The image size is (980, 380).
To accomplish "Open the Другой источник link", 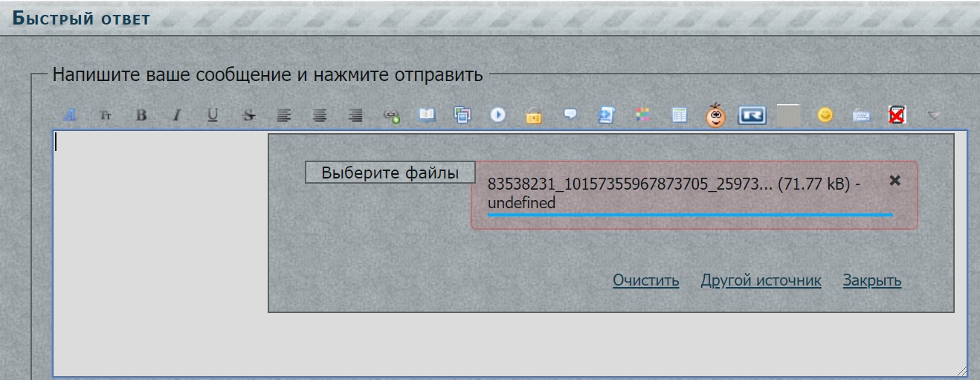I will tap(761, 280).
